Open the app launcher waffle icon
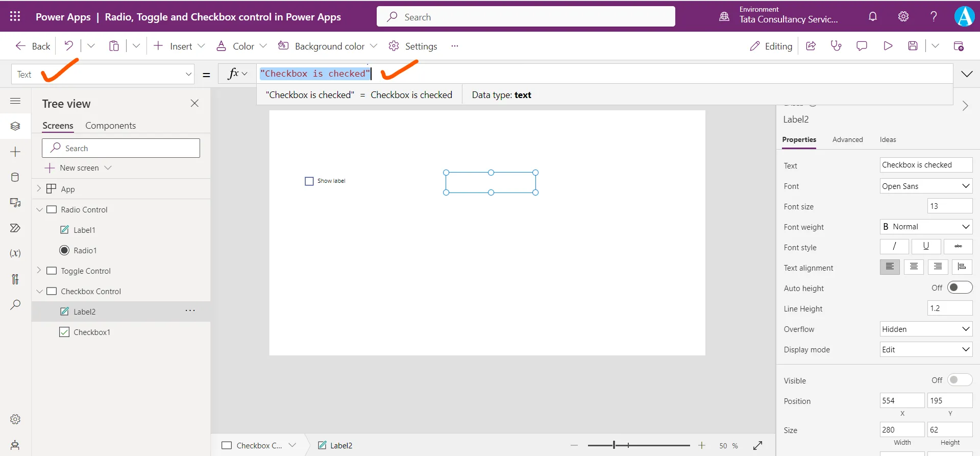The height and width of the screenshot is (456, 980). [x=15, y=16]
